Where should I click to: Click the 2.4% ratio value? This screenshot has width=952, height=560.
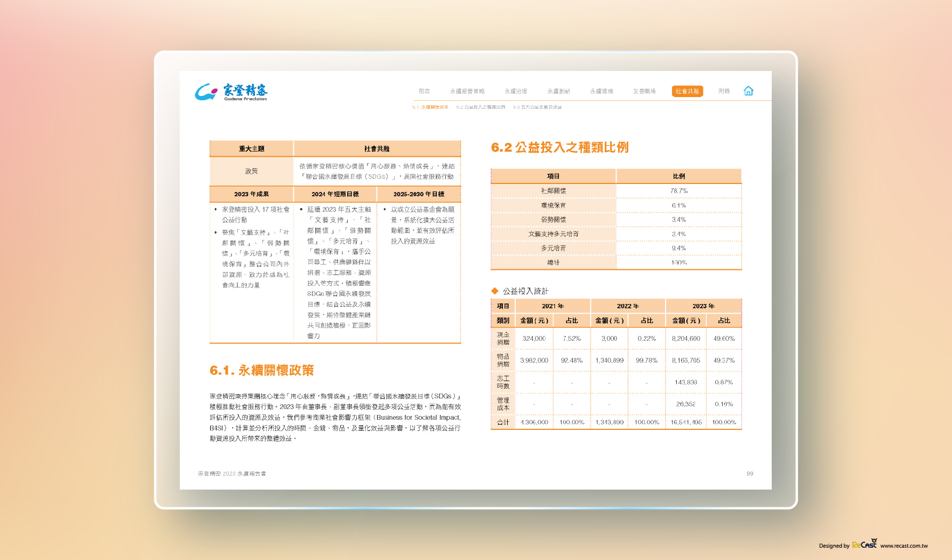[679, 234]
